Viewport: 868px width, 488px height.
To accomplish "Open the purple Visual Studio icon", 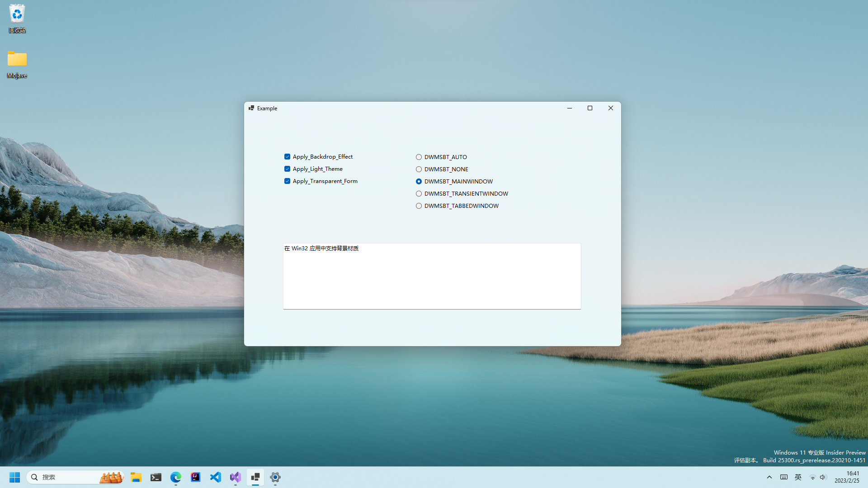I will pos(236,477).
